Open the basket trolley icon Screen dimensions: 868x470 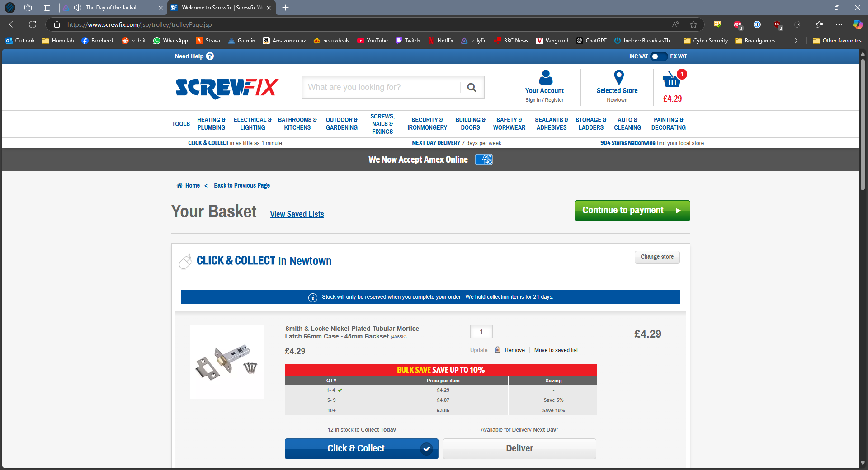click(672, 80)
